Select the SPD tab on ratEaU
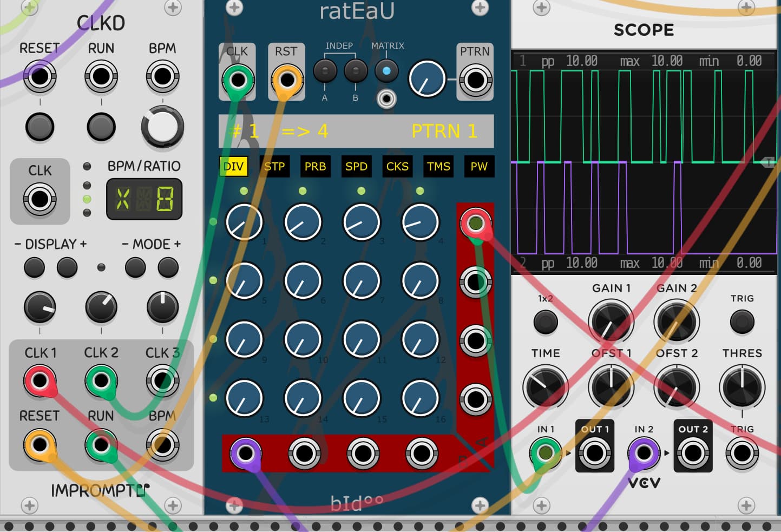This screenshot has width=781, height=532. [x=356, y=166]
